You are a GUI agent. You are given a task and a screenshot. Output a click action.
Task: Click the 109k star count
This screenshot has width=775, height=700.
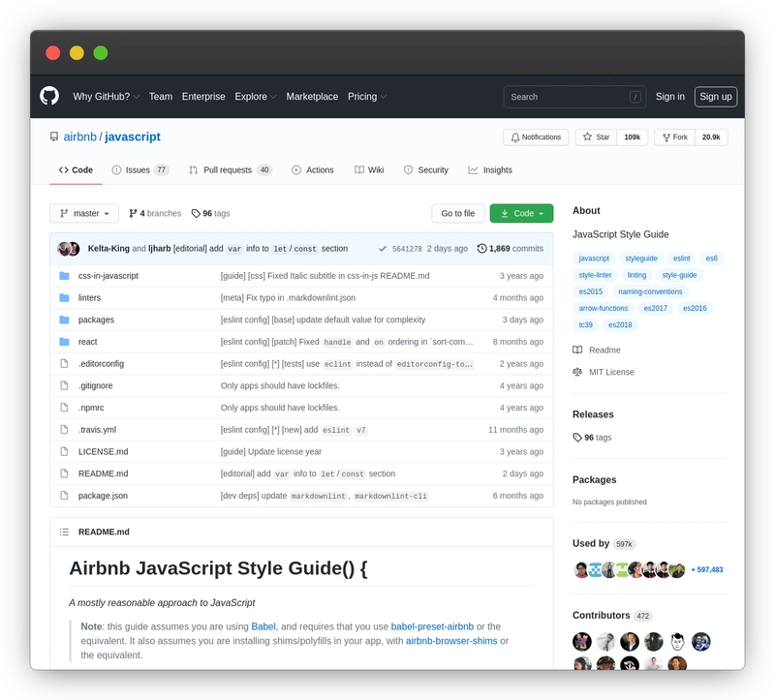point(633,137)
